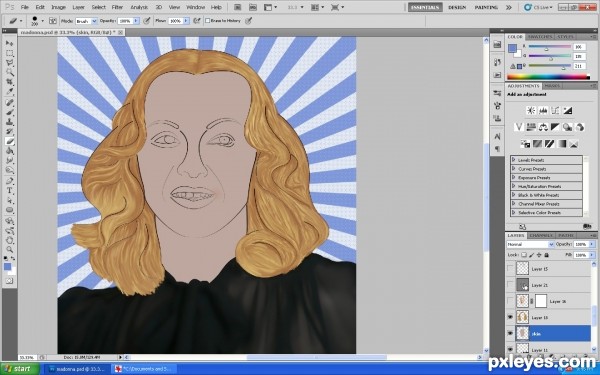Viewport: 600px width, 375px height.
Task: Select the Move tool
Action: point(10,43)
